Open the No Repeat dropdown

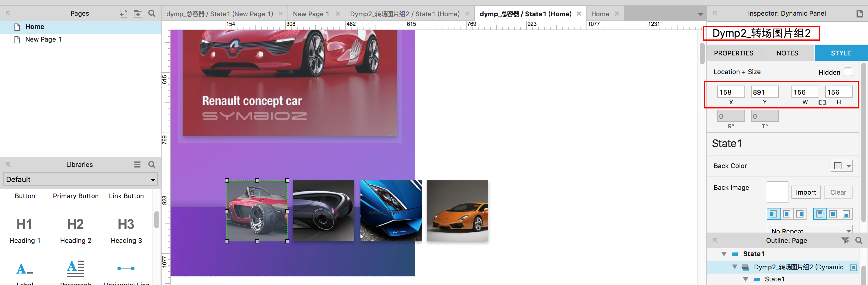810,229
